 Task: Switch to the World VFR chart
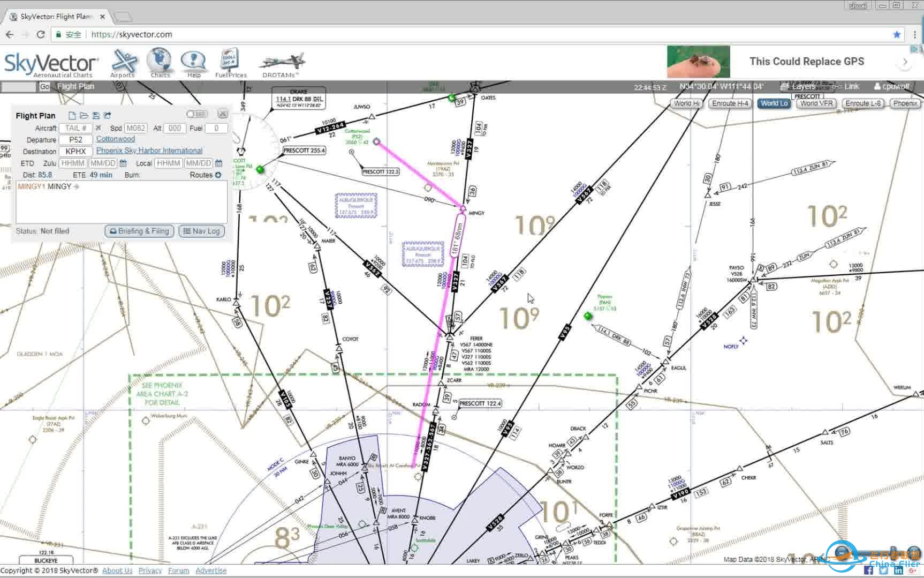coord(816,103)
